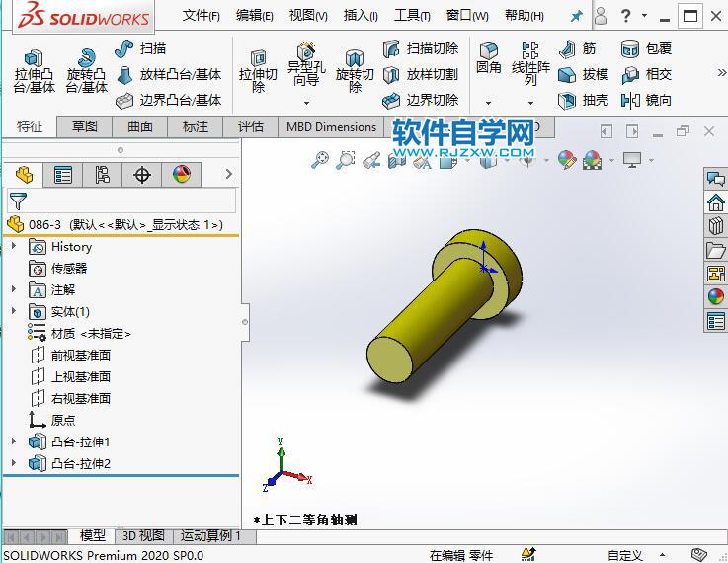This screenshot has width=728, height=563.
Task: Click the Extruded Boss/Base (拉伸凸台/基体) tool
Action: tap(34, 71)
